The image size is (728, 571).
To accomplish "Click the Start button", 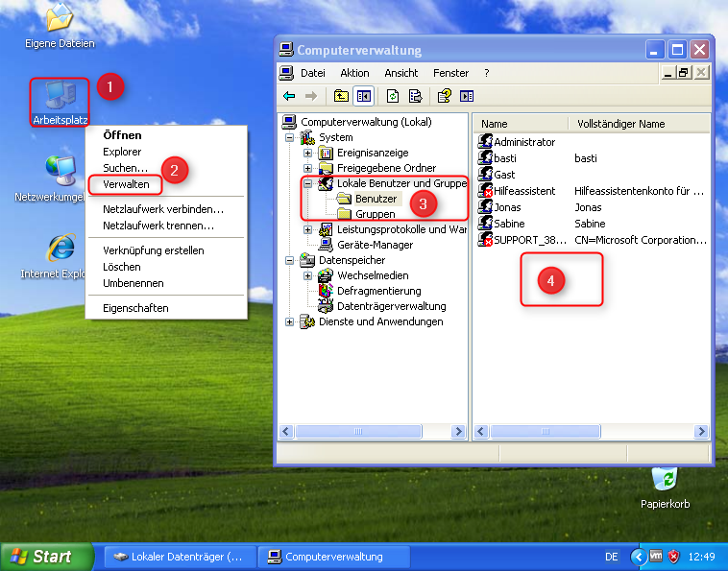I will (47, 557).
